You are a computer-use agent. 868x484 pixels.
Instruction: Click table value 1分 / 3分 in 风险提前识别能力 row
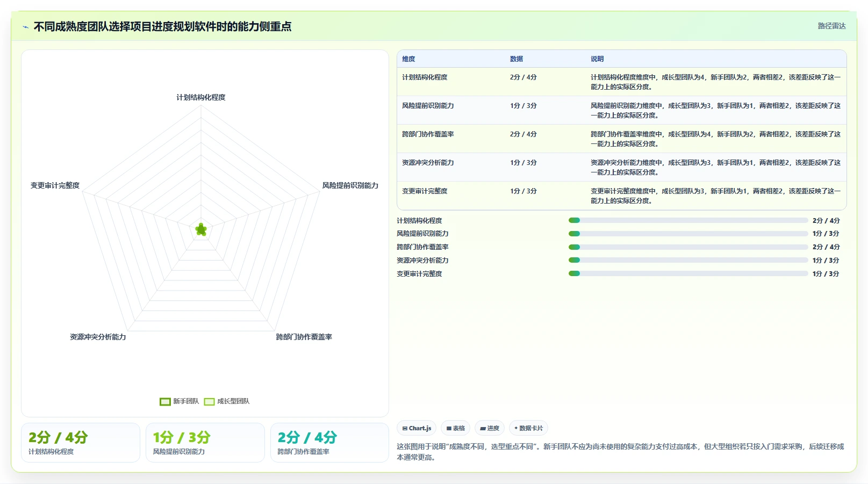pyautogui.click(x=523, y=106)
